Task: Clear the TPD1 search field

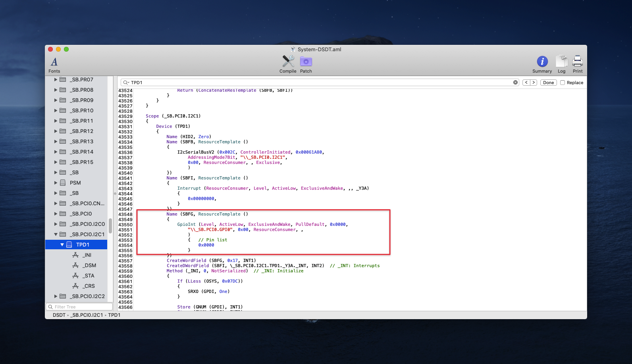Action: (x=515, y=83)
